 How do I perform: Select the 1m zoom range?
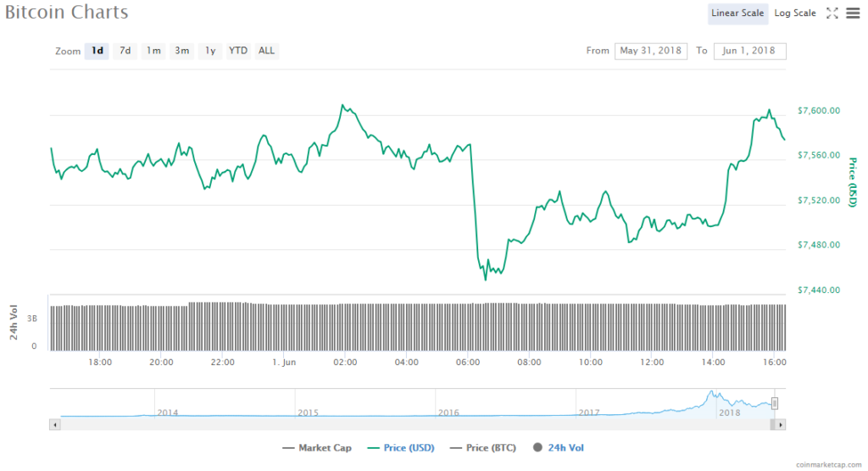pos(153,51)
